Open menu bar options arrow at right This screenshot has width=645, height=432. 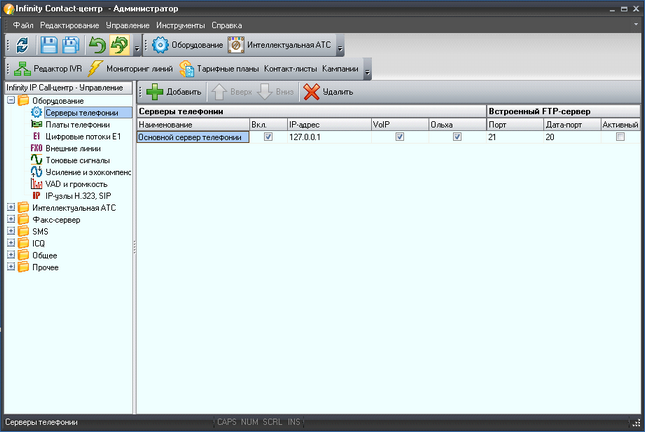coord(636,24)
